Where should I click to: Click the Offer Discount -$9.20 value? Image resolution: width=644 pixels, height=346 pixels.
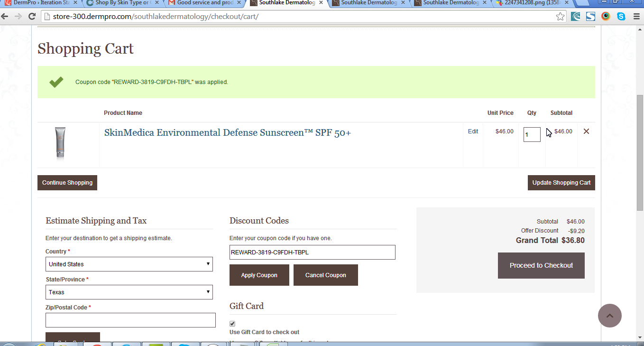(x=576, y=231)
